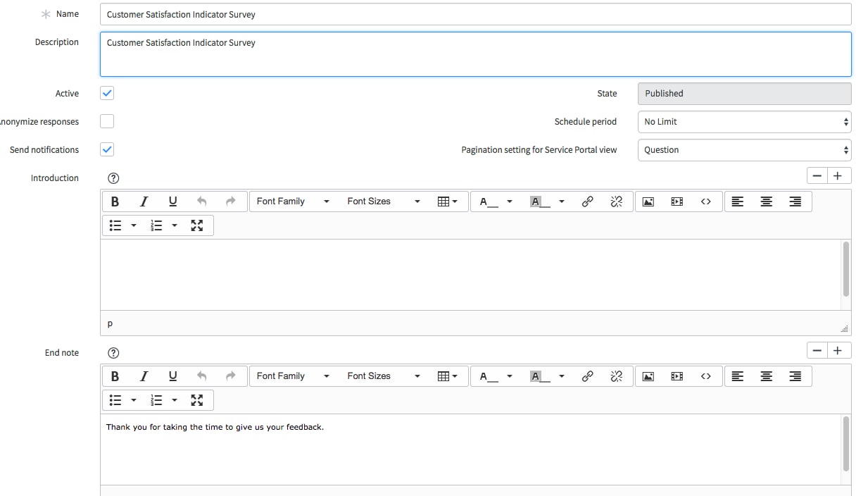
Task: Collapse End note editor with minus button
Action: [x=817, y=350]
